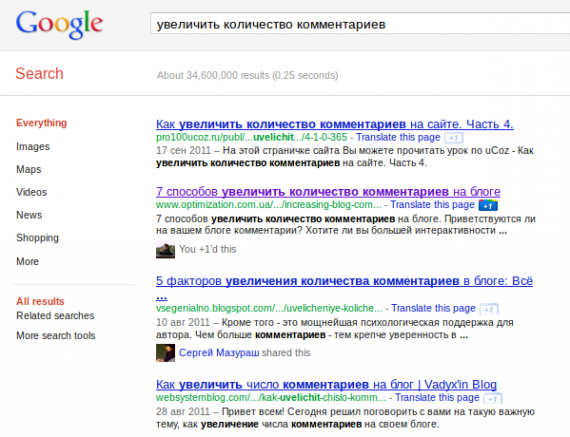This screenshot has width=570, height=437.
Task: Click the 'You +1'd this' annotation text
Action: pyautogui.click(x=208, y=249)
